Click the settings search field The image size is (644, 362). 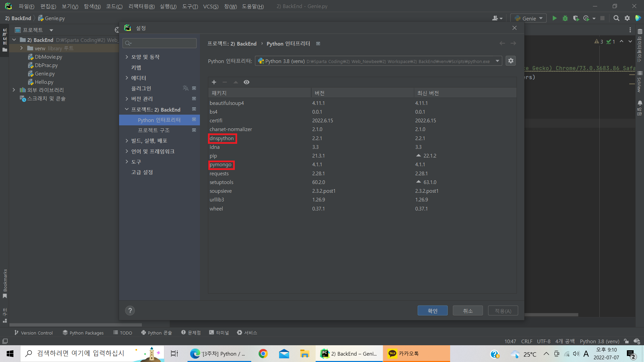[160, 43]
